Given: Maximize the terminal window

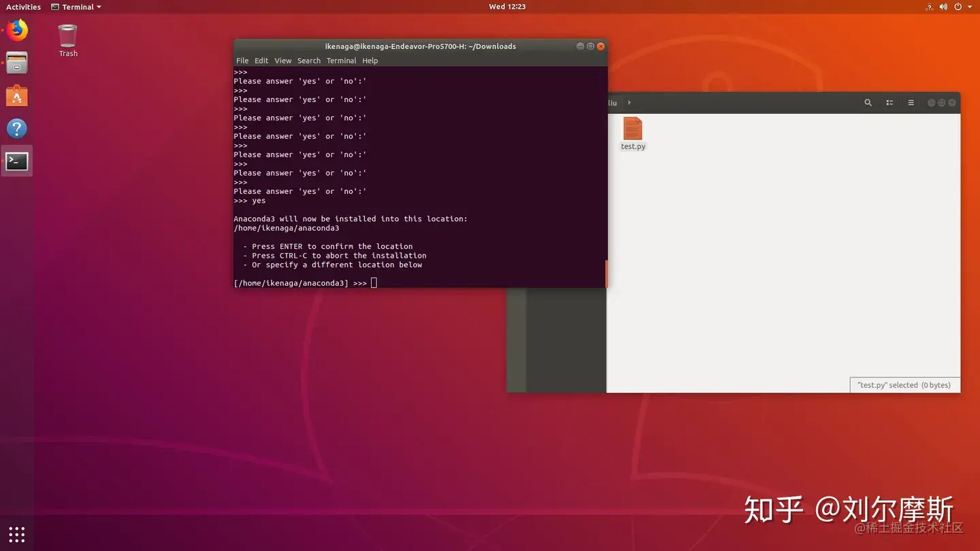Looking at the screenshot, I should (x=591, y=46).
